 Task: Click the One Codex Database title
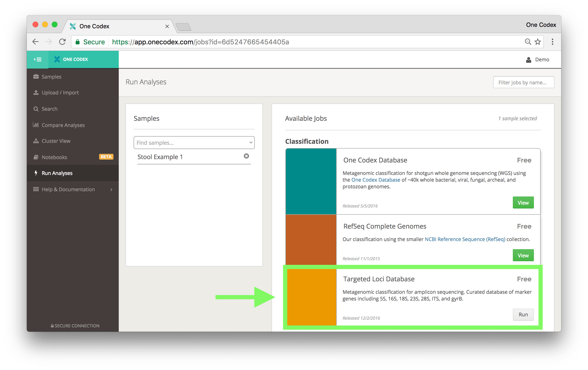pos(375,160)
